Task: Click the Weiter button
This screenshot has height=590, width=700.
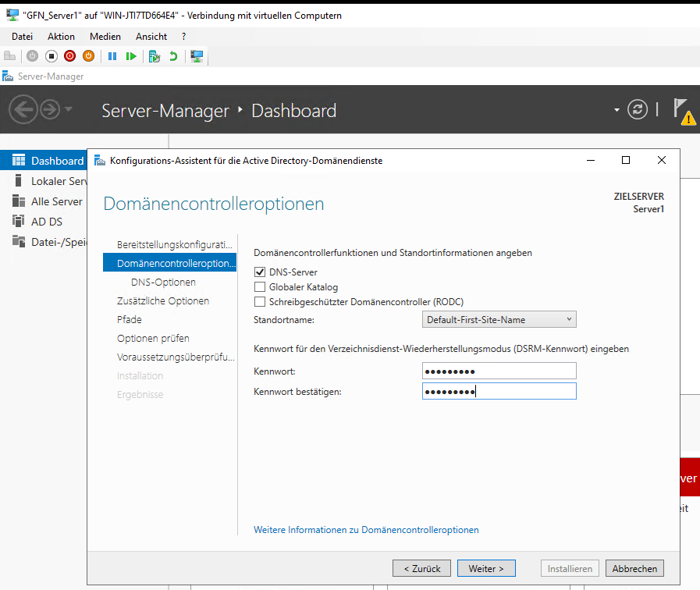Action: [486, 568]
